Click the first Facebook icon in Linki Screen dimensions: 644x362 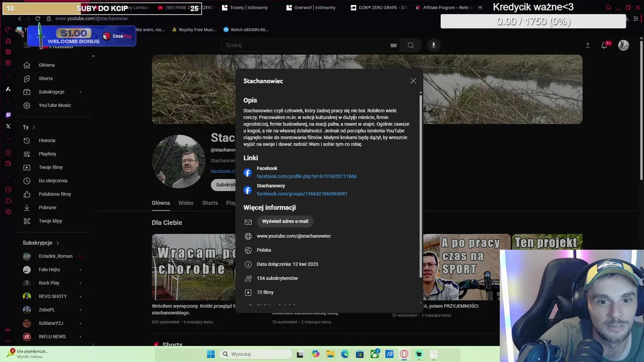pos(248,172)
